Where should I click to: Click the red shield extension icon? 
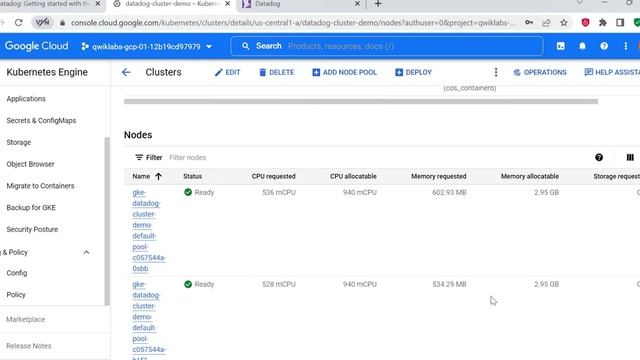coord(585,22)
